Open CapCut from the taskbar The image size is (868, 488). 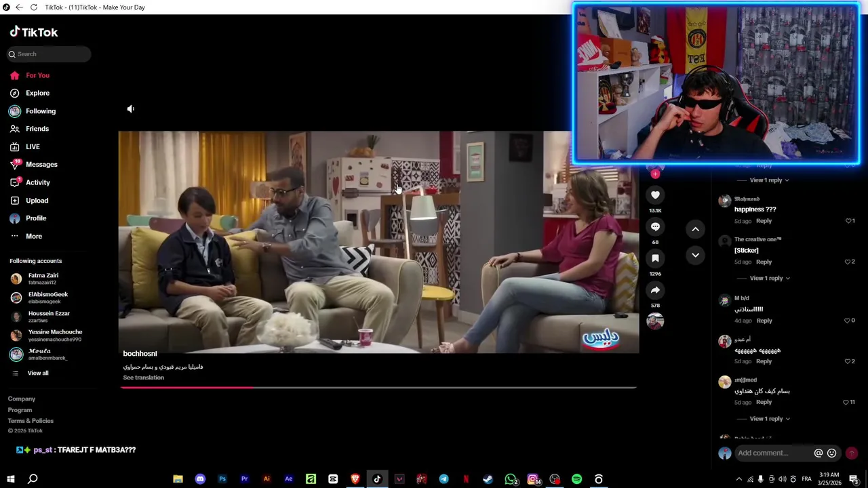[x=333, y=479]
